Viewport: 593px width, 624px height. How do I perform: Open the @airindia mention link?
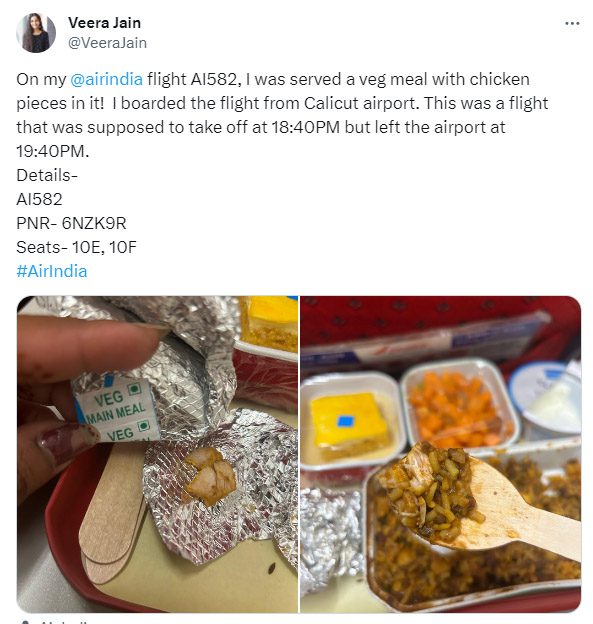click(106, 79)
